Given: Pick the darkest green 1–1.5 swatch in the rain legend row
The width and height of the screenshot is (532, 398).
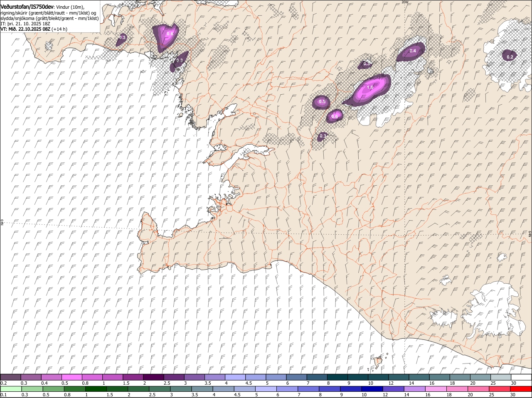Looking at the screenshot, I should pos(95,389).
